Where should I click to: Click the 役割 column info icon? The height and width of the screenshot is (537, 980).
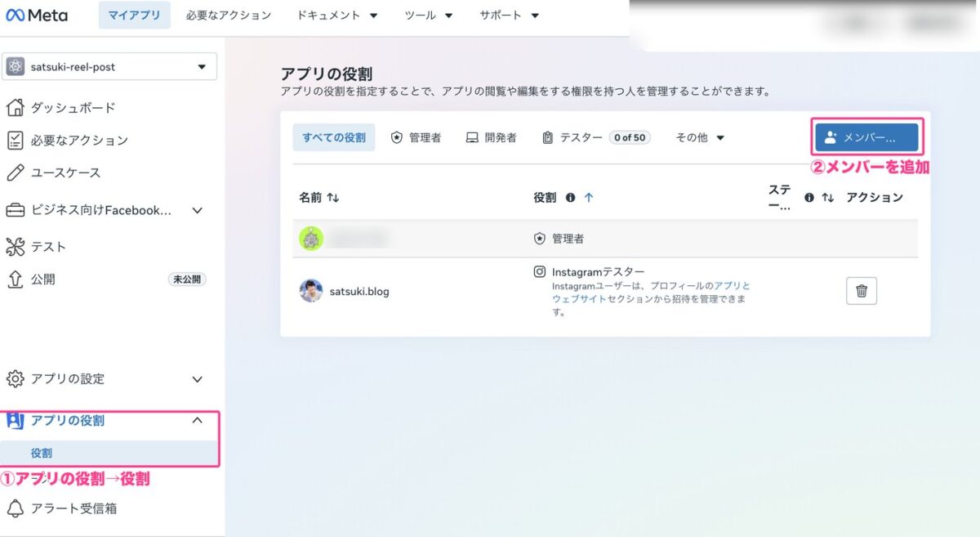point(570,198)
